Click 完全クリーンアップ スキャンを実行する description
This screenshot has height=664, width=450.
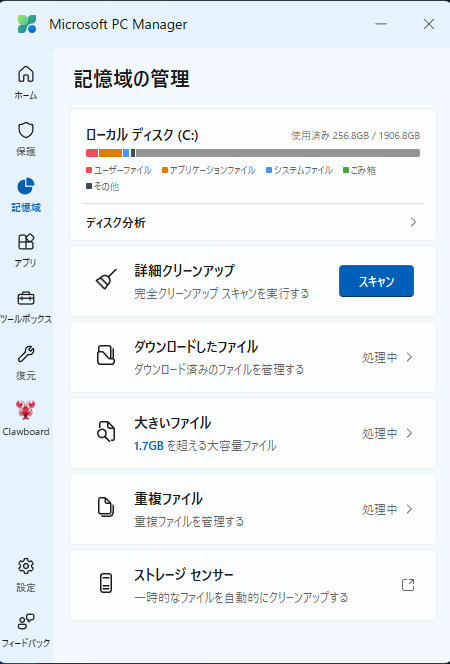click(222, 293)
